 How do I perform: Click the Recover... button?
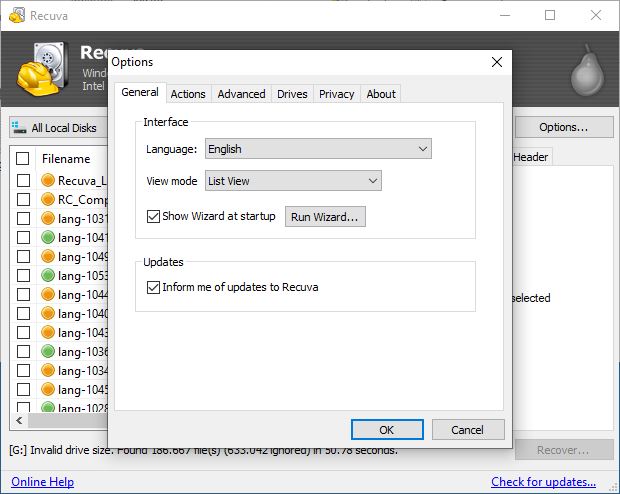coord(564,450)
